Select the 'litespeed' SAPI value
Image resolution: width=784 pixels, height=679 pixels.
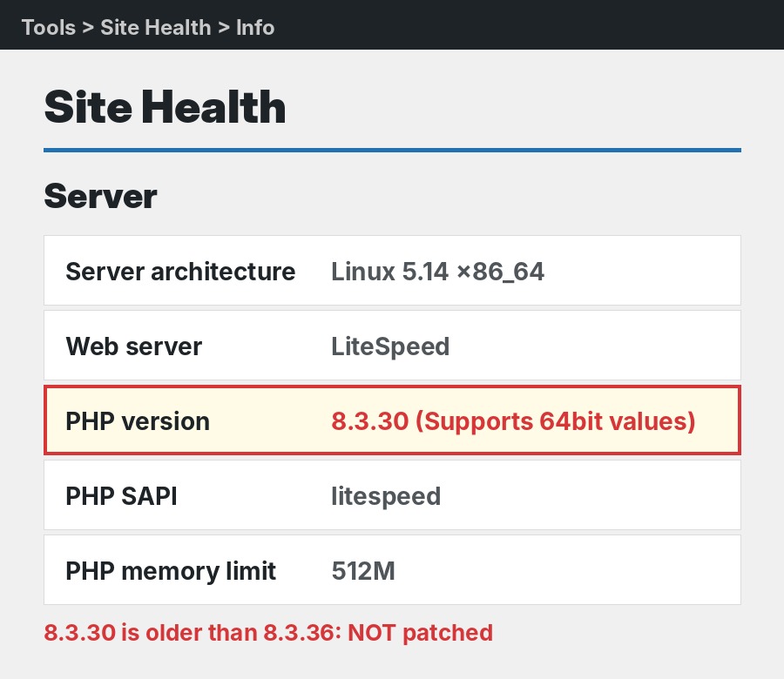pyautogui.click(x=386, y=497)
